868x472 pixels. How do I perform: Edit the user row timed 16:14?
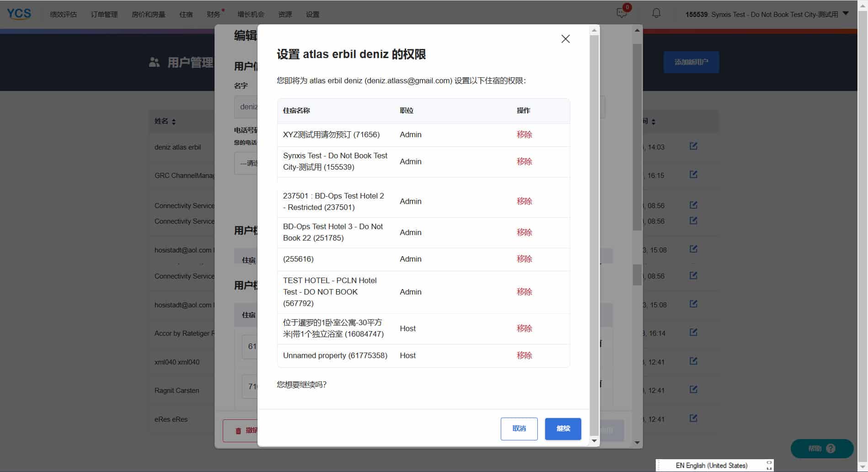tap(693, 333)
